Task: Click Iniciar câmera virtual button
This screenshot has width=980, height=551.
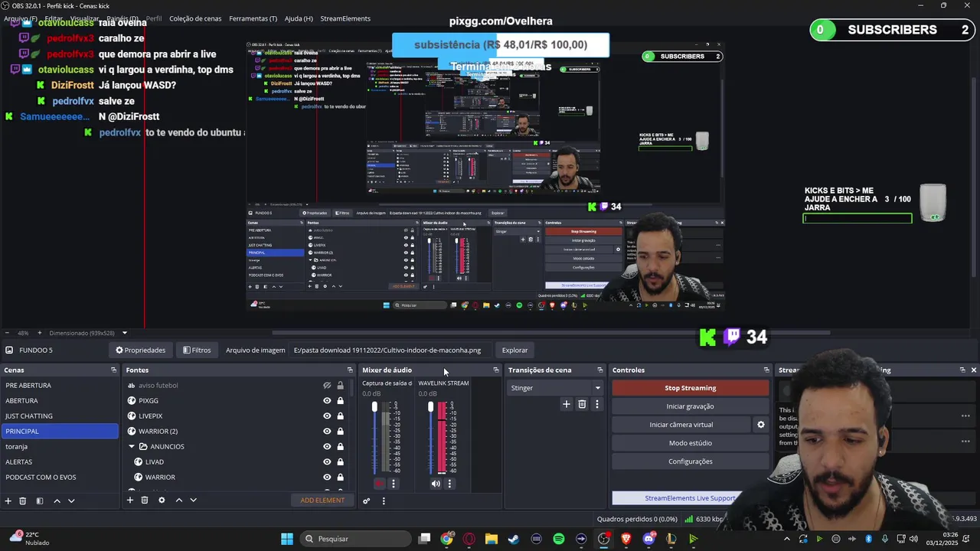Action: tap(681, 425)
